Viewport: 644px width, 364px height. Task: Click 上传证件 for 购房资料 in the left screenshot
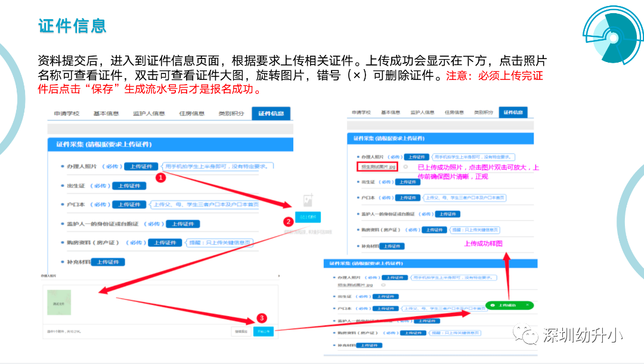165,243
